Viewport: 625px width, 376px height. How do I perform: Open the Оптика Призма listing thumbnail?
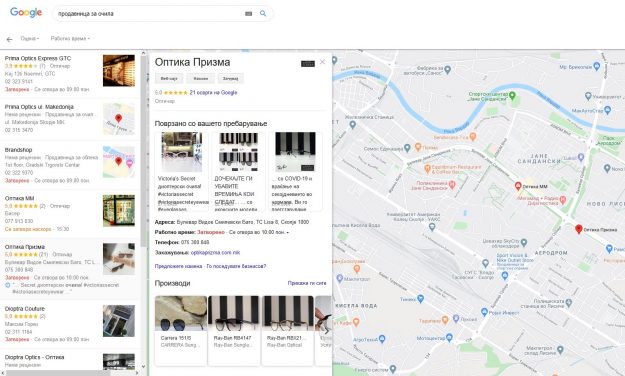pos(119,259)
